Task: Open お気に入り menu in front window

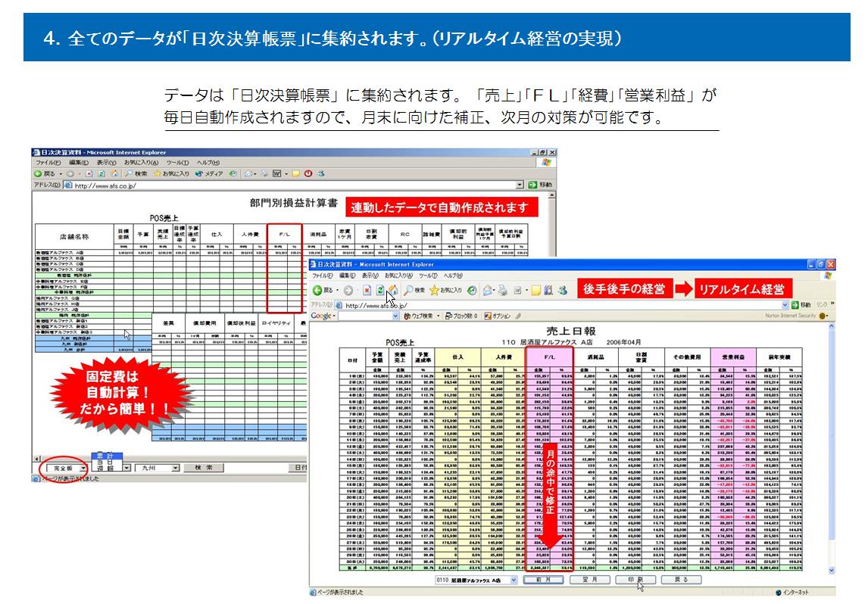Action: 398,276
